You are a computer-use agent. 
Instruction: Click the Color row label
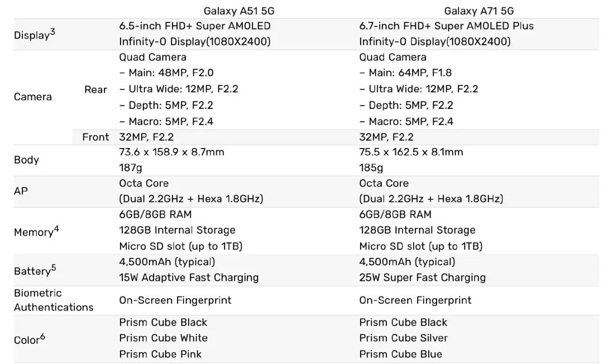(x=29, y=339)
